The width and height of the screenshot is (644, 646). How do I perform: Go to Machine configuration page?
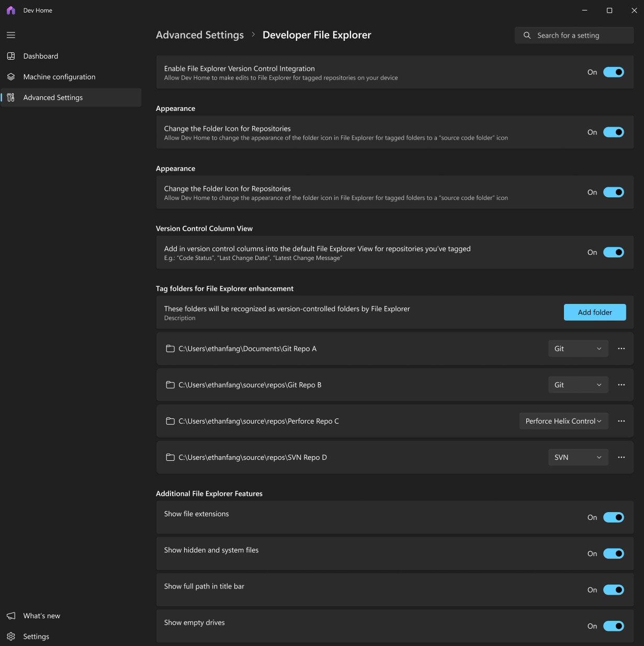(x=59, y=77)
